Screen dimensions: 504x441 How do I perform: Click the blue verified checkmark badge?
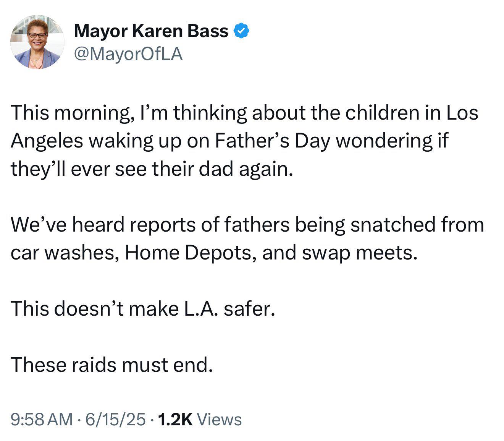pyautogui.click(x=241, y=31)
